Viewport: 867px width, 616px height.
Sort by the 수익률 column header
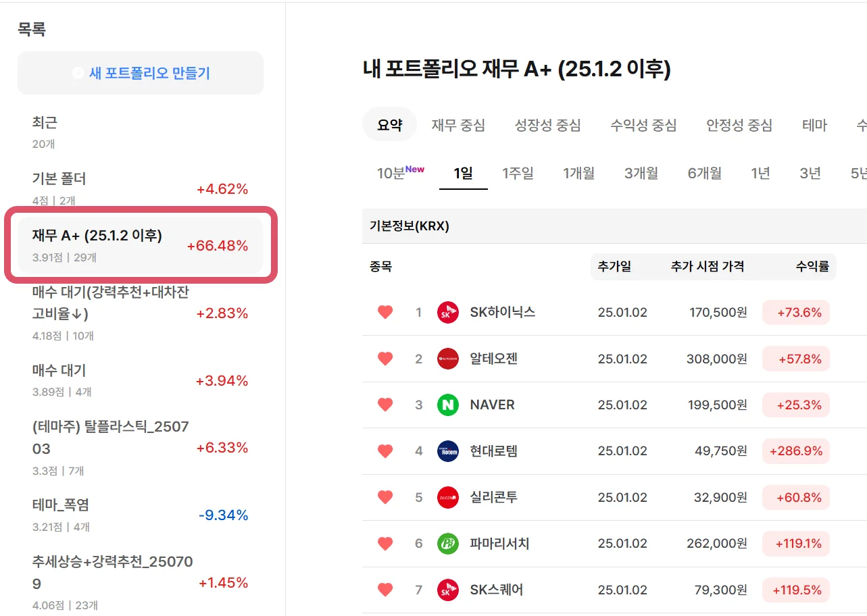[812, 266]
